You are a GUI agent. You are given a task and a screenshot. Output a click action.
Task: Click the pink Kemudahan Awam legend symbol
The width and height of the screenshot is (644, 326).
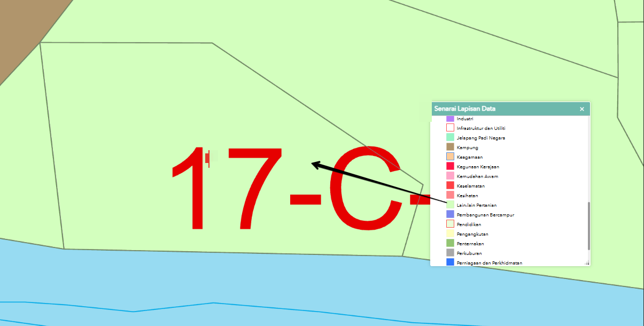pyautogui.click(x=450, y=176)
